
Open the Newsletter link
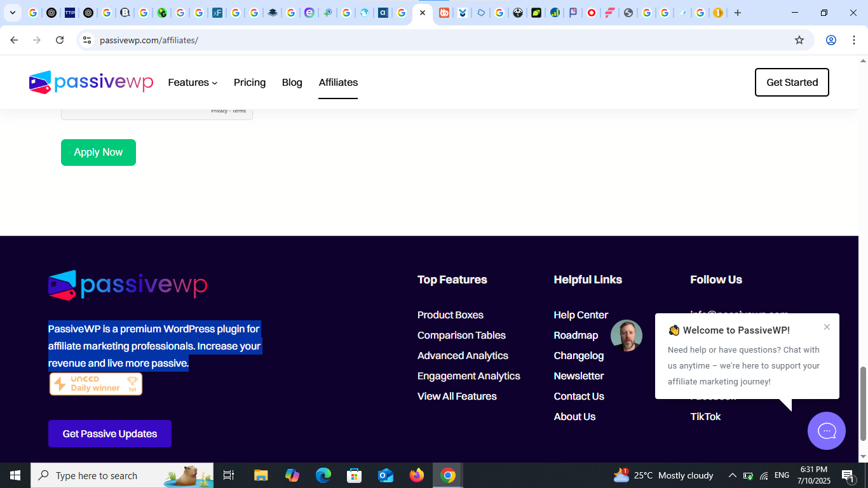pyautogui.click(x=579, y=376)
